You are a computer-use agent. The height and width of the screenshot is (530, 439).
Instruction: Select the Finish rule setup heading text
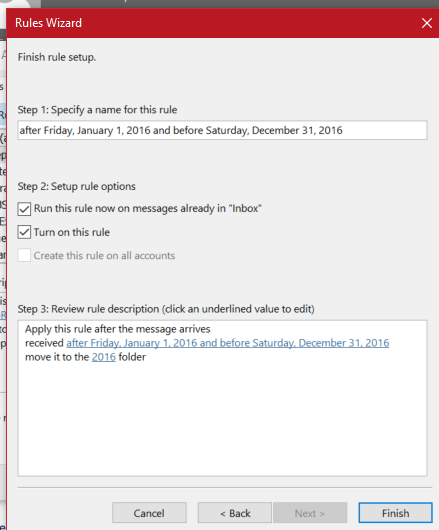[57, 57]
